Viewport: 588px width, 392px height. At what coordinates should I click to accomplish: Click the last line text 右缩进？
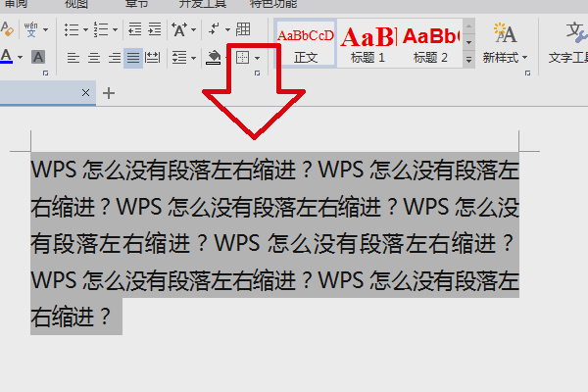tap(71, 317)
